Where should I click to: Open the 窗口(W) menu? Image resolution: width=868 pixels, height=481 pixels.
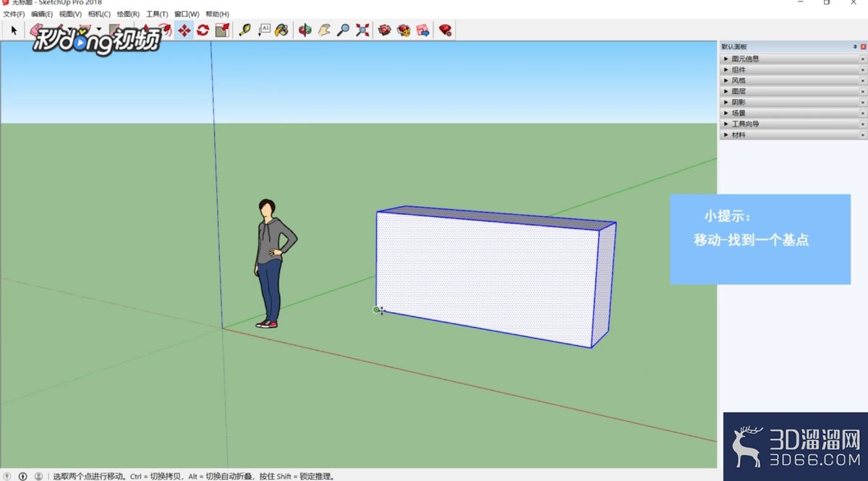pos(187,14)
